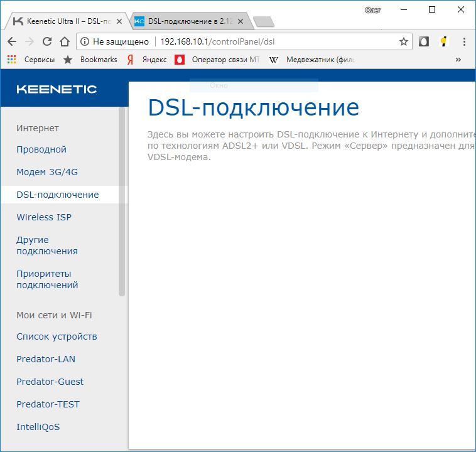Open Приоритеты подключений in the sidebar
The height and width of the screenshot is (452, 476).
pos(47,279)
